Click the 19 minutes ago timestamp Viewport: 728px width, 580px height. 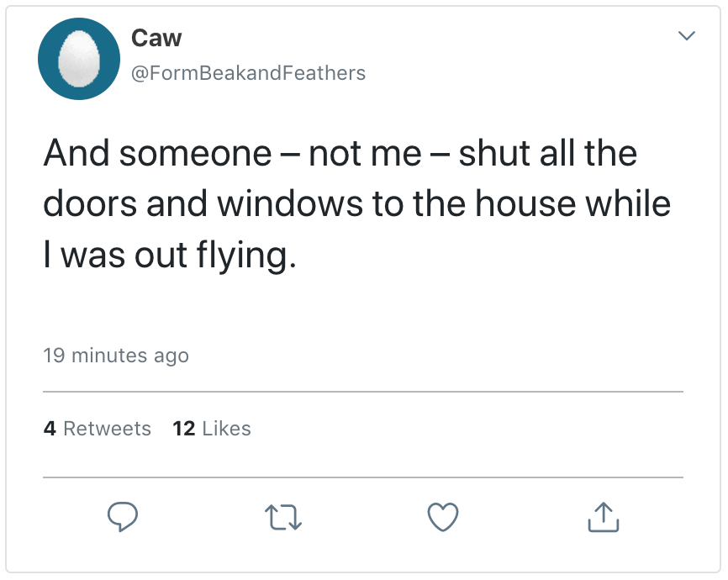click(x=116, y=356)
